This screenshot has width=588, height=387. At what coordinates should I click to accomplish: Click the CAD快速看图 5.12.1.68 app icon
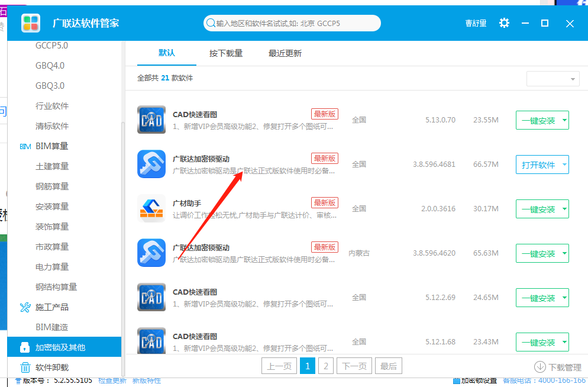151,340
